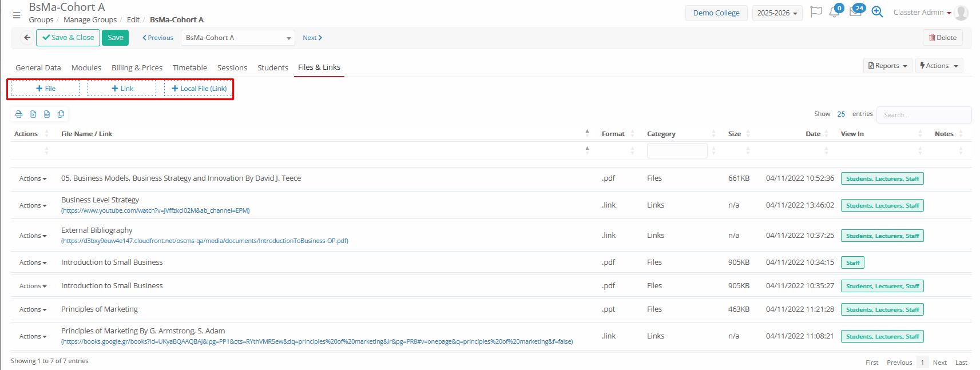Open the Business Level Strategy YouTube link
Image resolution: width=980 pixels, height=370 pixels.
click(x=156, y=210)
